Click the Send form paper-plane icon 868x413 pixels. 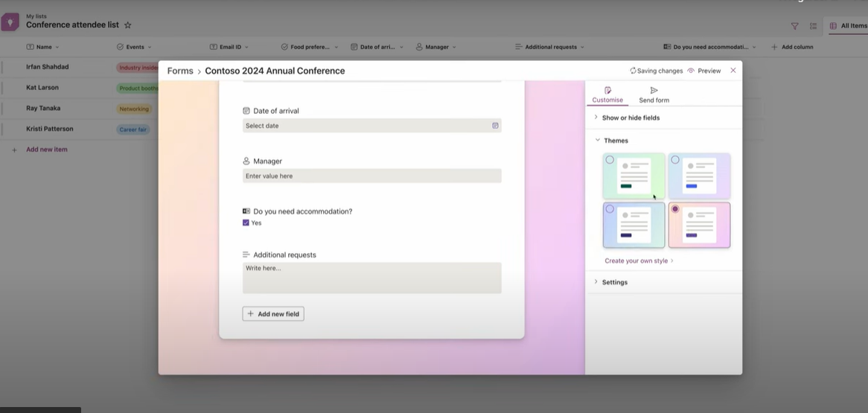[x=654, y=90]
